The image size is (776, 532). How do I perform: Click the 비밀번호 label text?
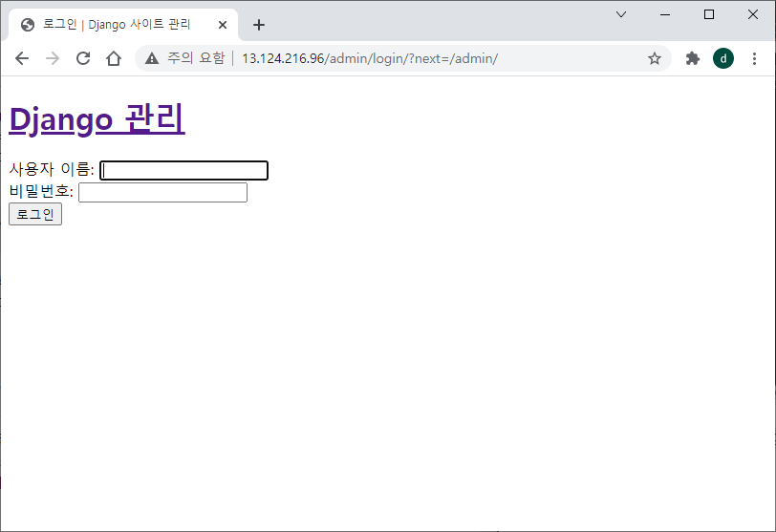(41, 191)
